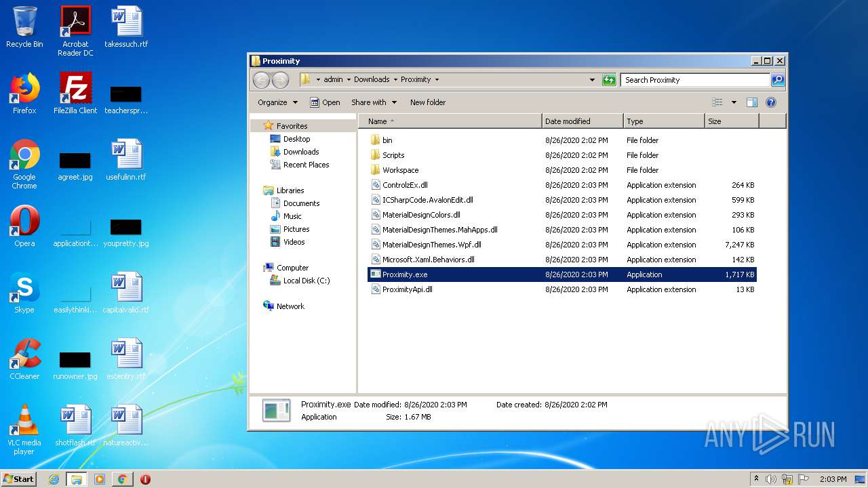This screenshot has height=488, width=868.
Task: Click the Back navigation arrow in Explorer
Action: 261,80
